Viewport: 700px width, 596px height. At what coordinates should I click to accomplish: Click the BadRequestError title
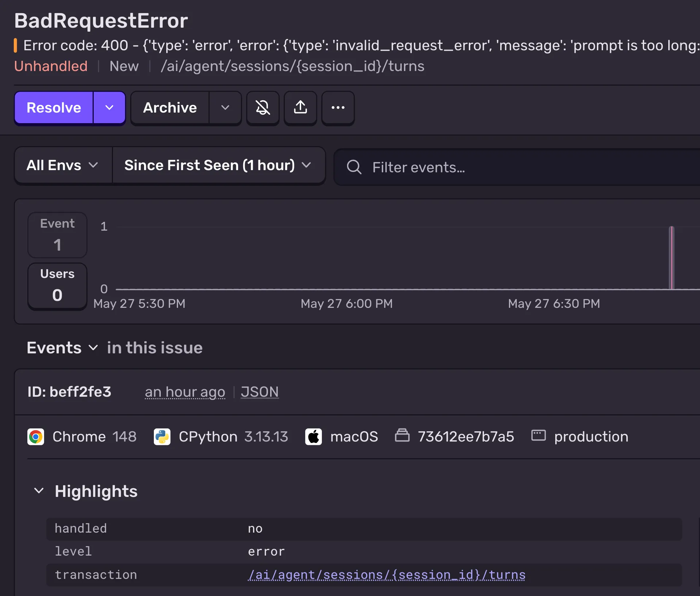(x=101, y=20)
